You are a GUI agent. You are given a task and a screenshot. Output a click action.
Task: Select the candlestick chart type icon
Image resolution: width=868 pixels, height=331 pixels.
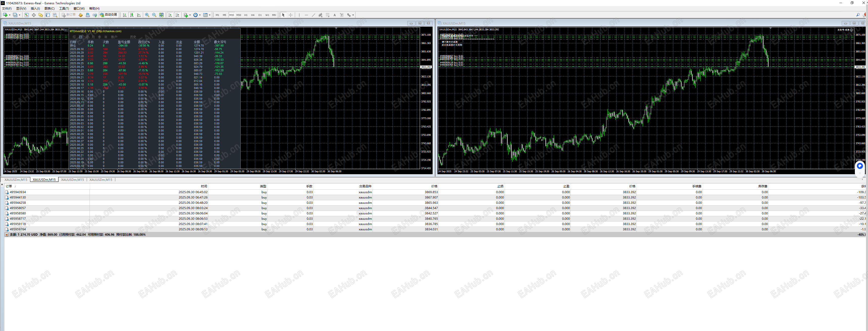tap(132, 15)
